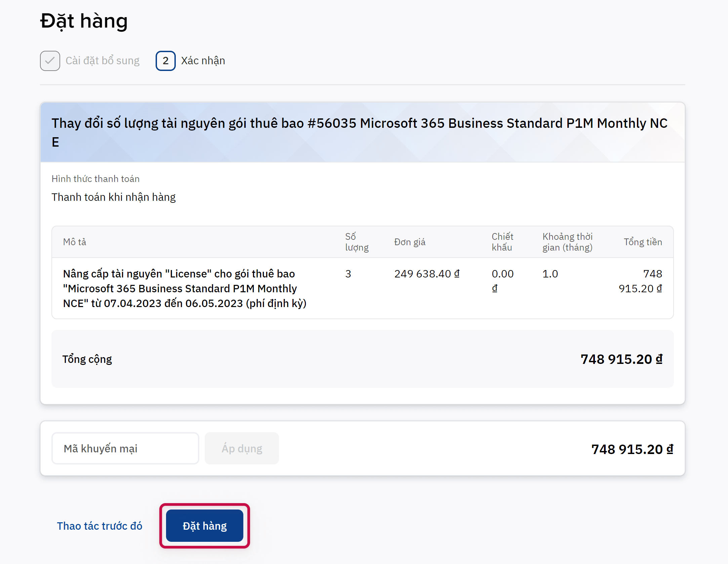Click the License upgrade description text

185,289
